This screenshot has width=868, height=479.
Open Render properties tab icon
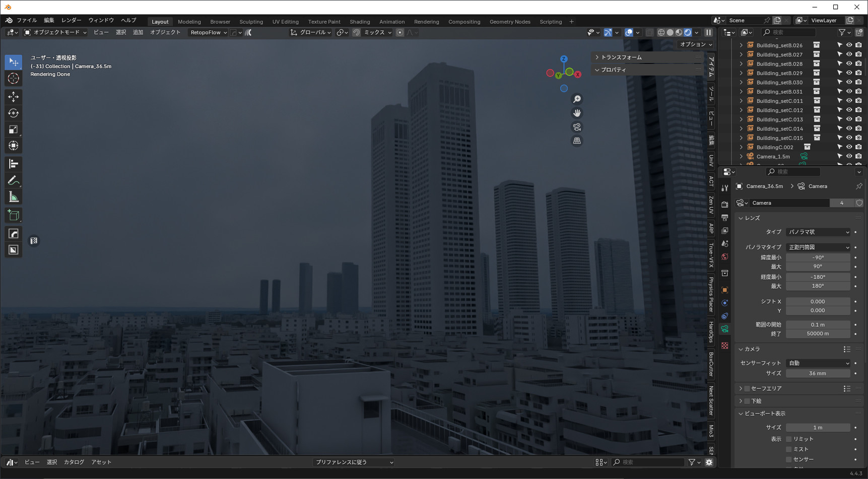pos(724,204)
